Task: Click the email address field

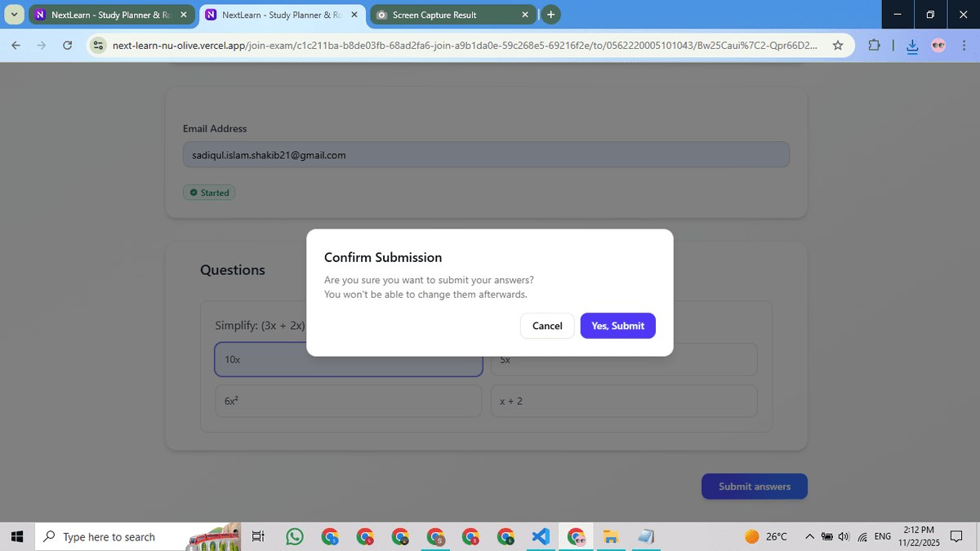Action: pos(486,154)
